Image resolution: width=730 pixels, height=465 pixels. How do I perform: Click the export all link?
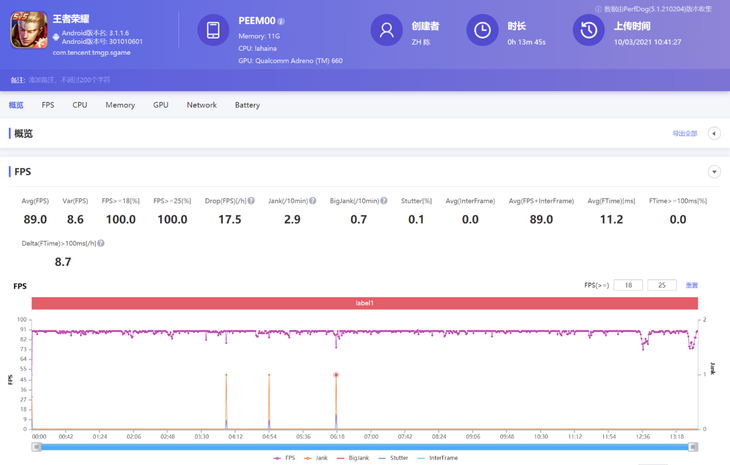pyautogui.click(x=685, y=134)
